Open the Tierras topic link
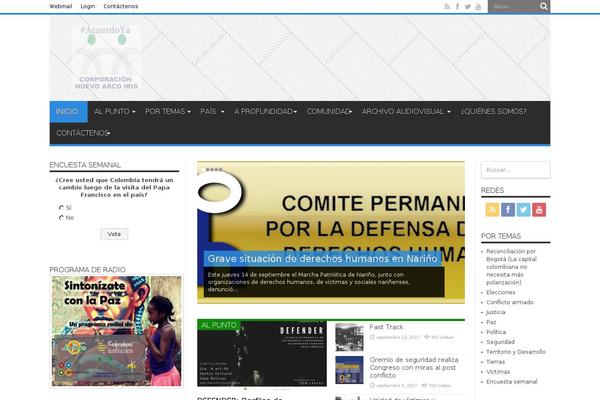The image size is (600, 400). coord(495,362)
